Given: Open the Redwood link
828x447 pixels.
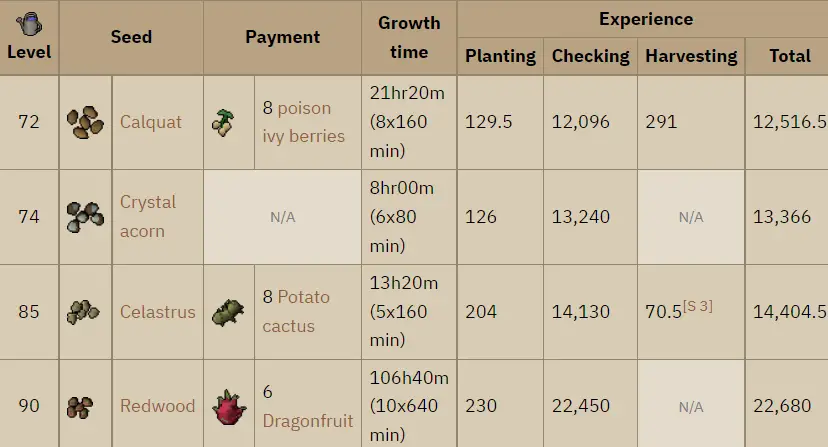Looking at the screenshot, I should tap(157, 406).
